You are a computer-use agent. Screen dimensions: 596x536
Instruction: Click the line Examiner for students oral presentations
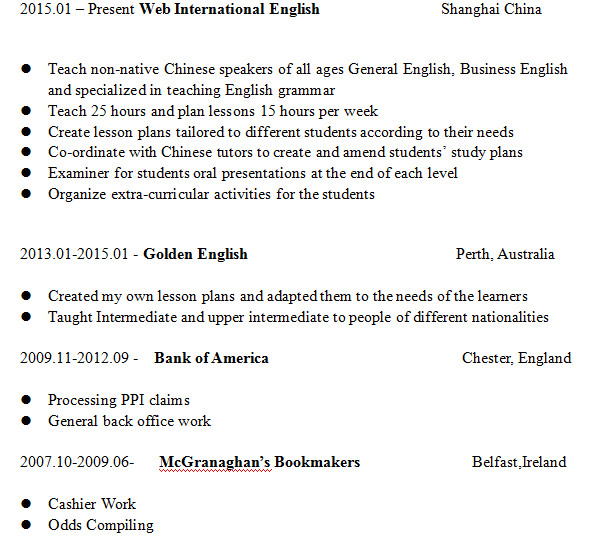tap(253, 173)
